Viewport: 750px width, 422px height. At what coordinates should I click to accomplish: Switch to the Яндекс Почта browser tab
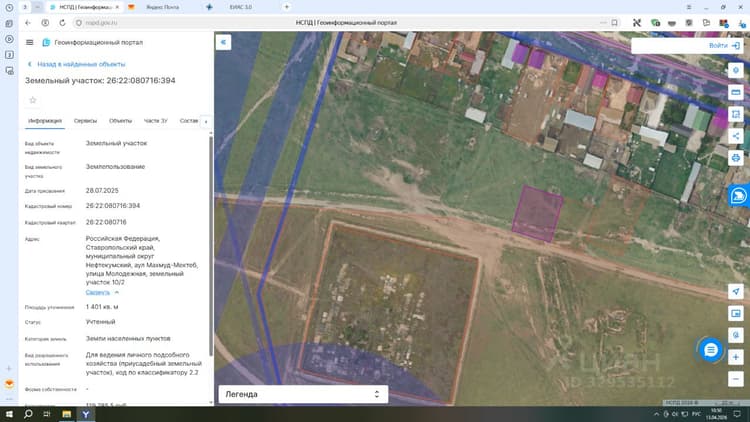[x=163, y=7]
